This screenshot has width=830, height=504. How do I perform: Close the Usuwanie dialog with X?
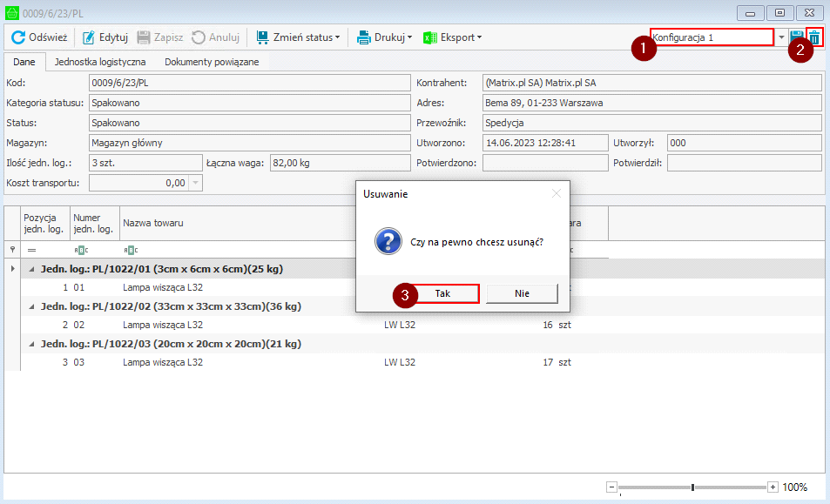tap(557, 193)
